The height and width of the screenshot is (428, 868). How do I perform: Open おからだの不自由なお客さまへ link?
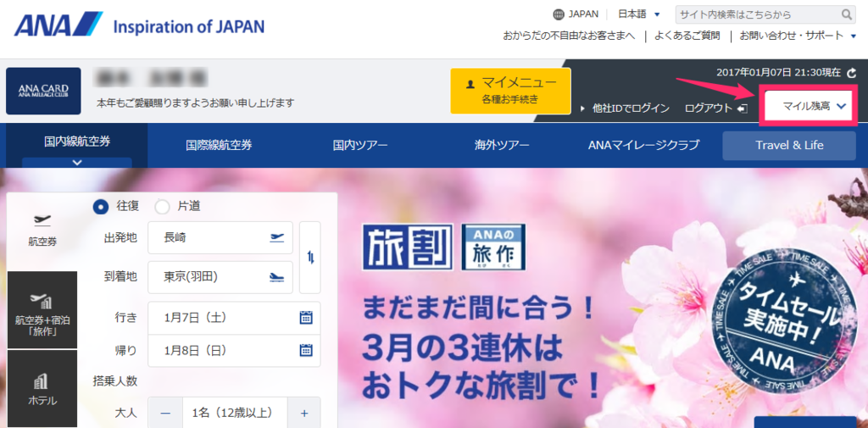tap(569, 36)
